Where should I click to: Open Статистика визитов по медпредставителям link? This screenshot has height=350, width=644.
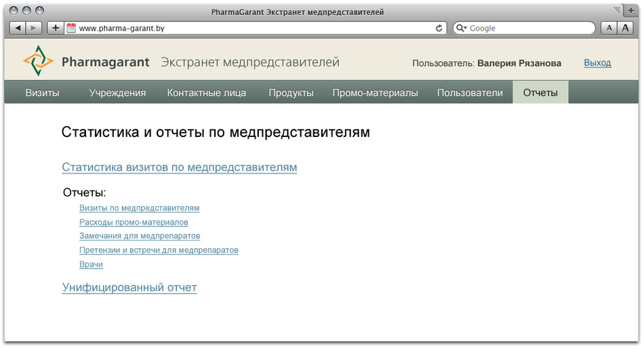(x=179, y=168)
